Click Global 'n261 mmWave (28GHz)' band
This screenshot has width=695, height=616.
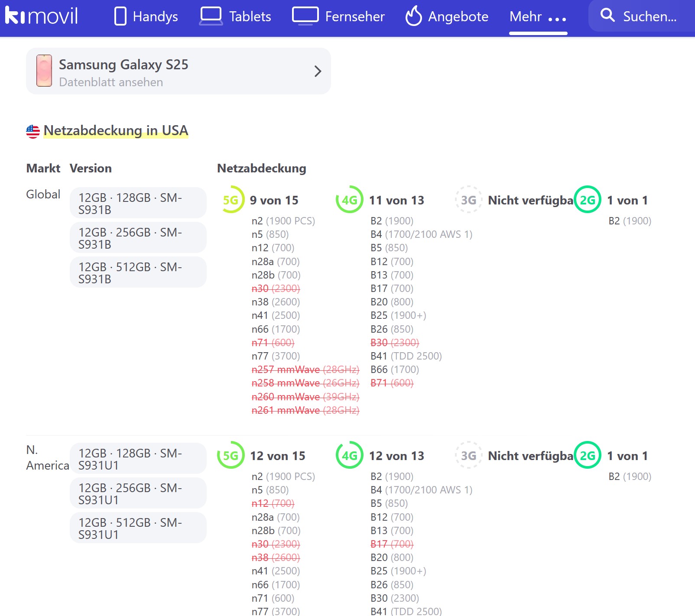pyautogui.click(x=305, y=410)
